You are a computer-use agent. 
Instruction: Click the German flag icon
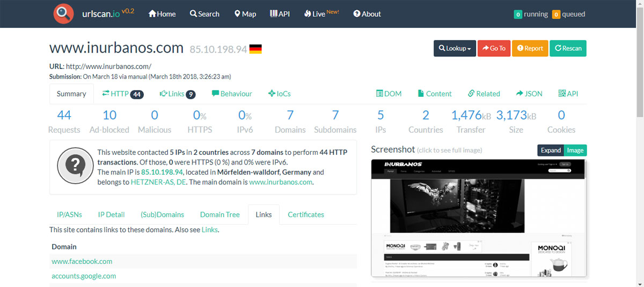[x=255, y=49]
